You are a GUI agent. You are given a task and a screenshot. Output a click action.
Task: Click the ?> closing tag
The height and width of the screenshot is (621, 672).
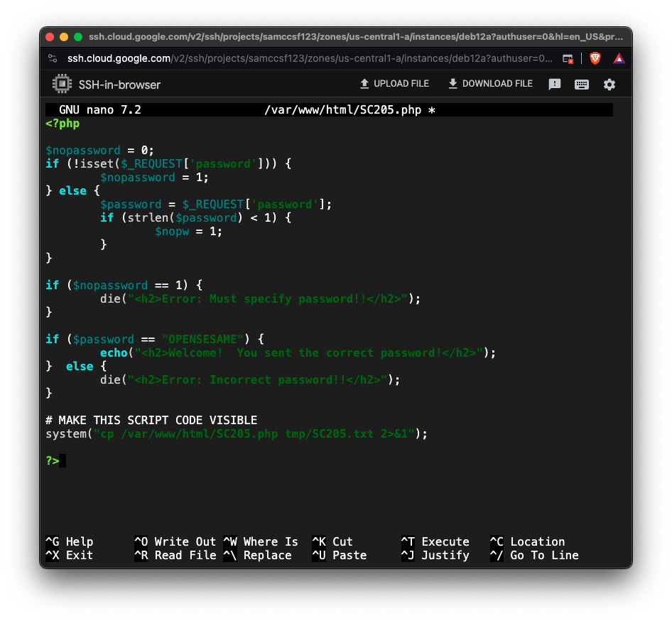pos(53,460)
